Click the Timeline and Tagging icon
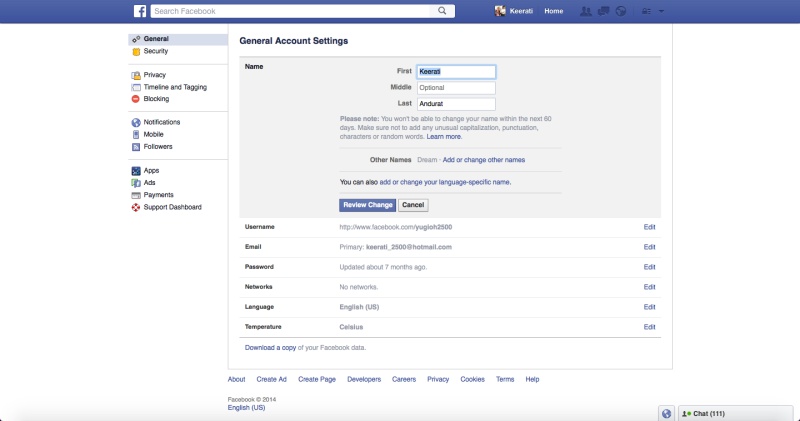The height and width of the screenshot is (421, 800). coord(136,87)
